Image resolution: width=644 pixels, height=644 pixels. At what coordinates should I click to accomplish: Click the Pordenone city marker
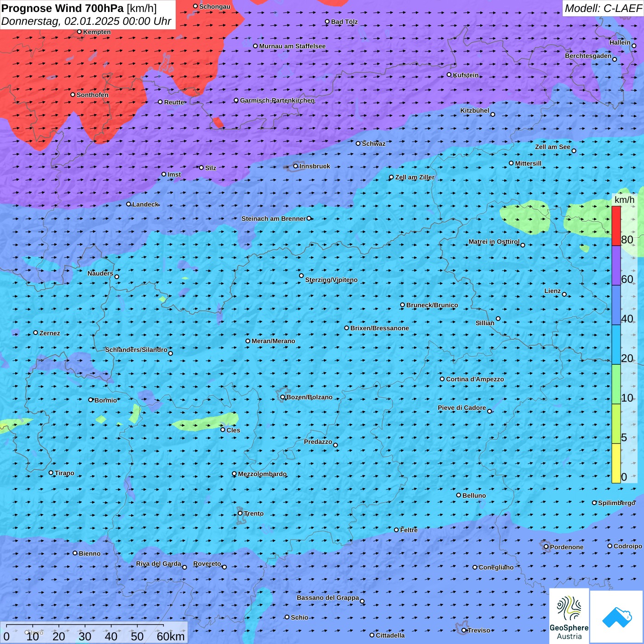point(546,547)
